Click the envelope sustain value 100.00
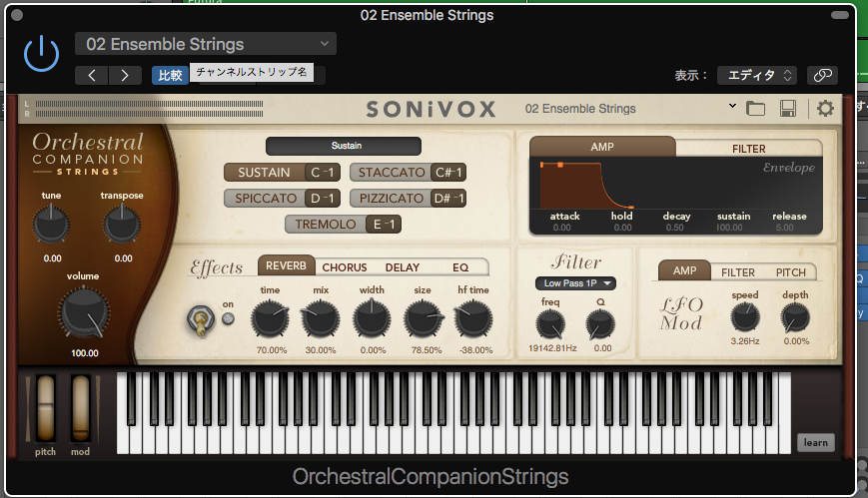 pyautogui.click(x=729, y=228)
